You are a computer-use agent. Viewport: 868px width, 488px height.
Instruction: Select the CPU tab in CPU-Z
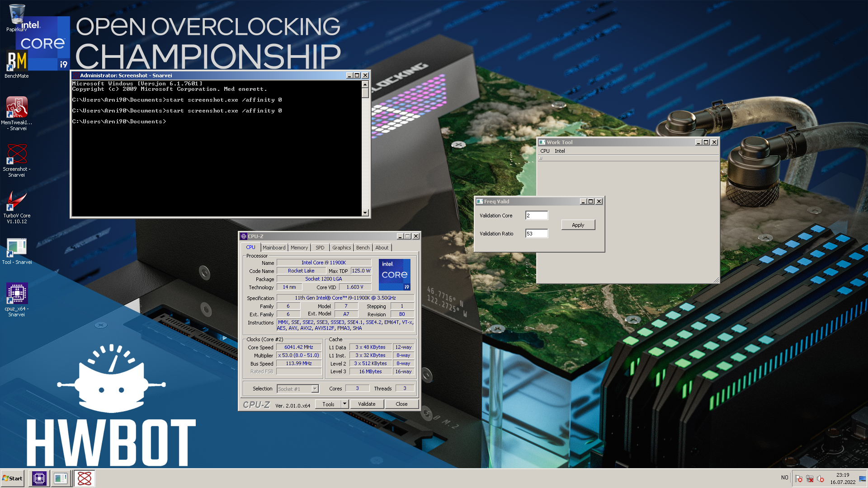pos(251,247)
